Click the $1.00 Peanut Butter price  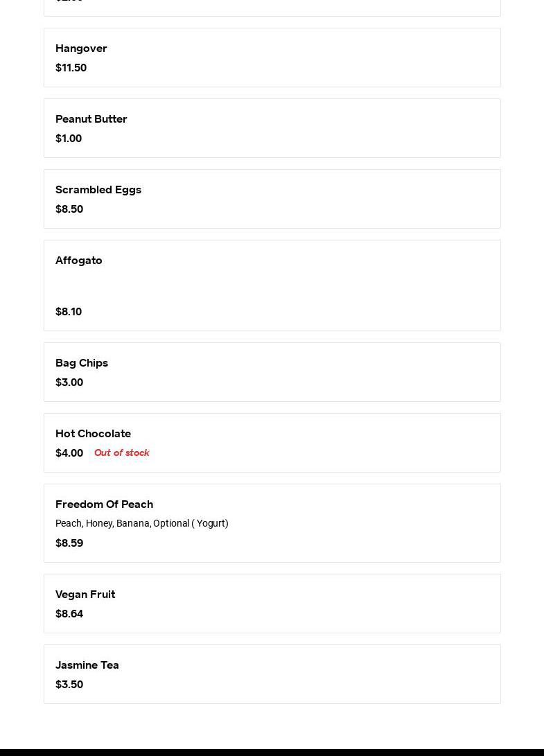point(69,139)
